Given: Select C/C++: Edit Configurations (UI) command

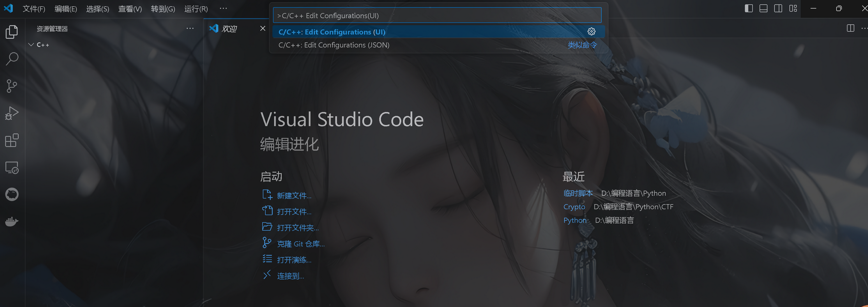Looking at the screenshot, I should coord(438,32).
